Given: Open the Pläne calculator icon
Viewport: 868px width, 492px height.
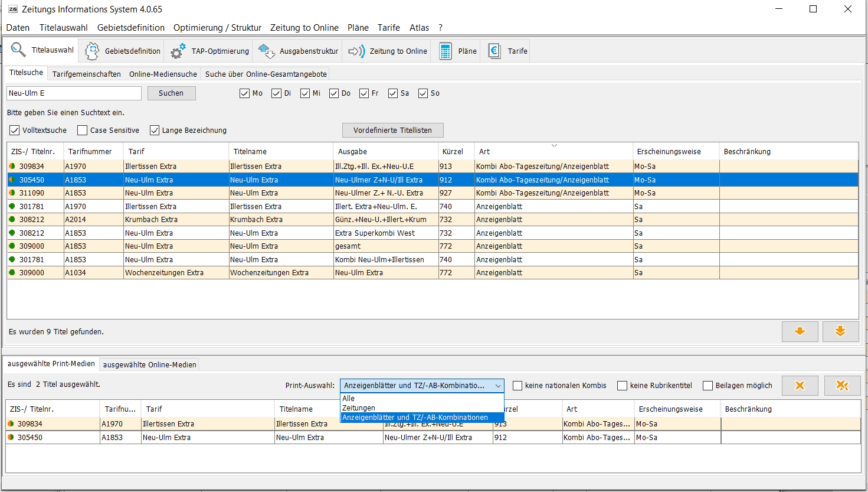Looking at the screenshot, I should pyautogui.click(x=446, y=51).
